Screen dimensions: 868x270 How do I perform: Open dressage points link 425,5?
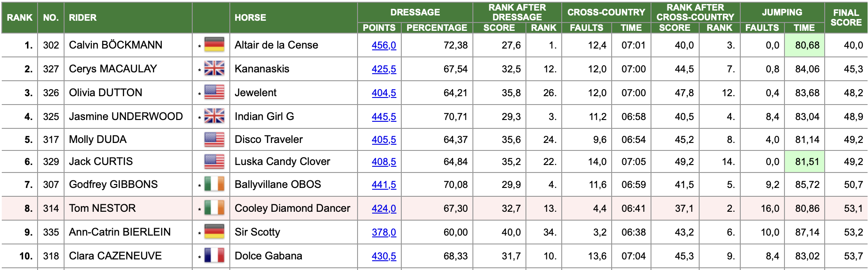(x=384, y=69)
